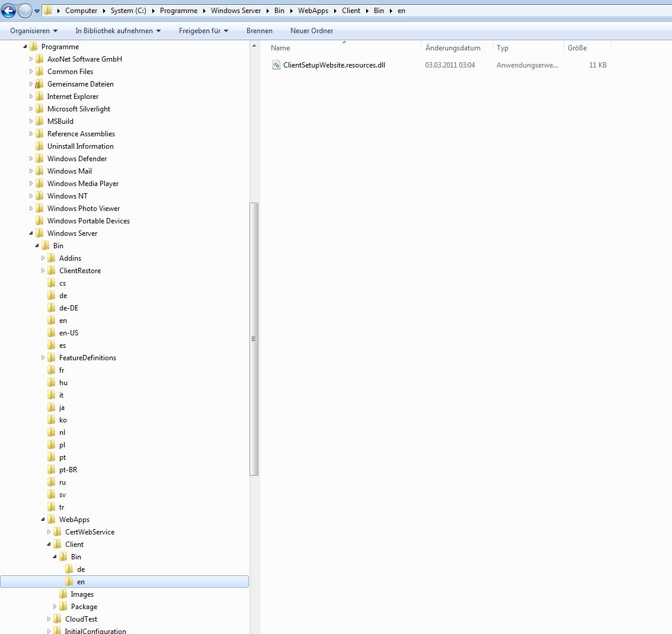Click the Neuer Ordner button
Screen dimensions: 672x634
[x=312, y=31]
